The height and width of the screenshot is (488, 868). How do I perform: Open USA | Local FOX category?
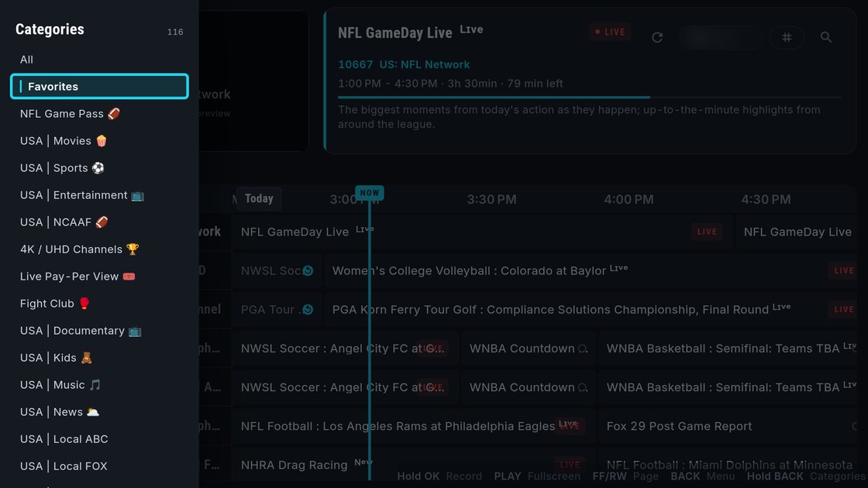(x=100, y=466)
